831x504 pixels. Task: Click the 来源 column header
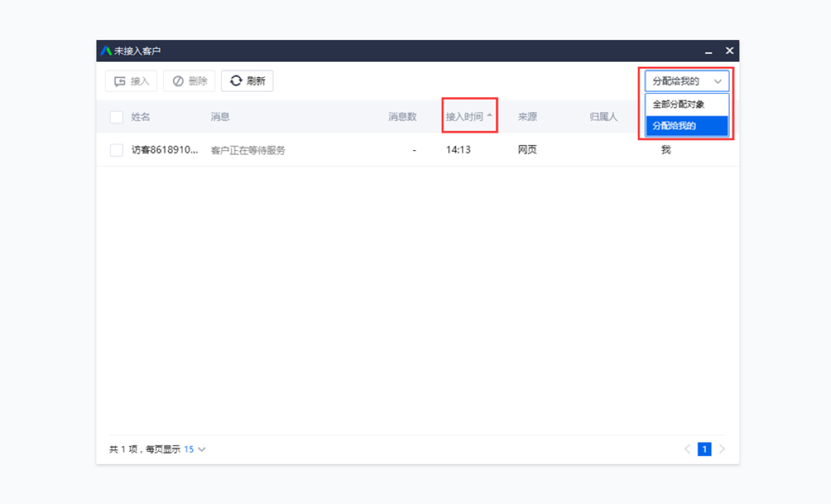(x=527, y=117)
